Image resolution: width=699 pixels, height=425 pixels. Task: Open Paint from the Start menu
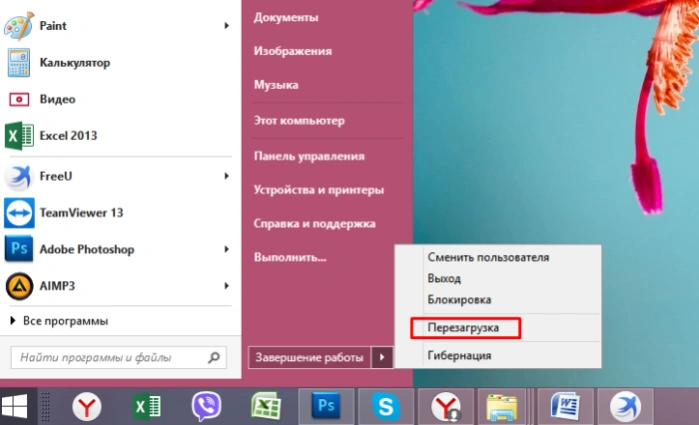click(116, 26)
